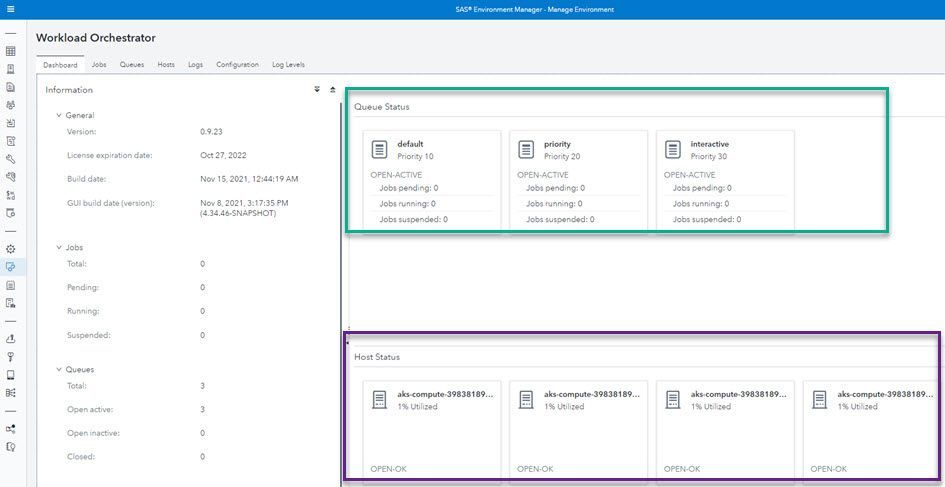Click the wrench icon in the sidebar
This screenshot has width=945, height=487.
pos(10,159)
